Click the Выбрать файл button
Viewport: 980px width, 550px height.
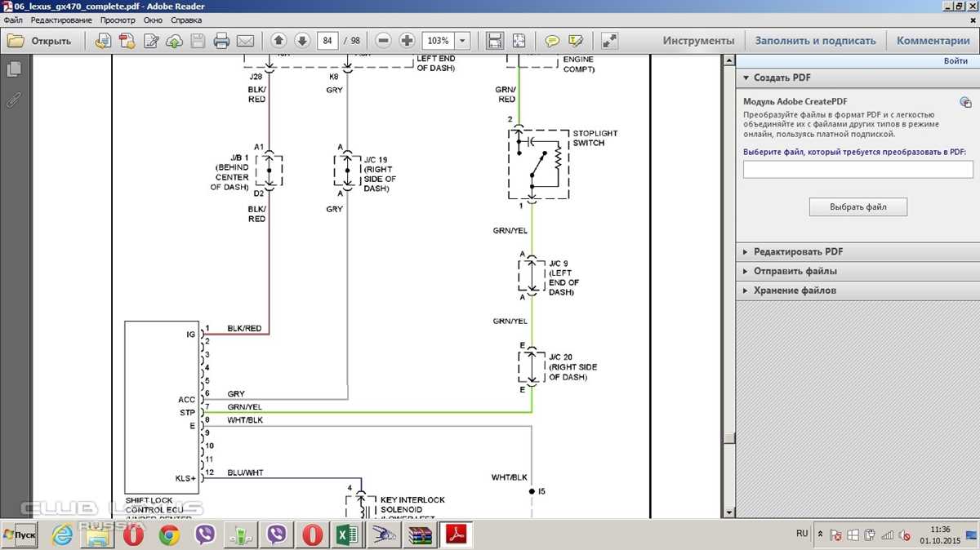coord(858,207)
